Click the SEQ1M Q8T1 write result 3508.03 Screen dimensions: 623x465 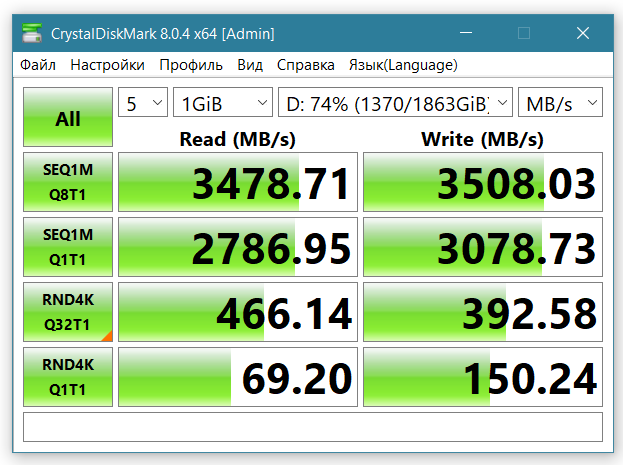pos(483,182)
